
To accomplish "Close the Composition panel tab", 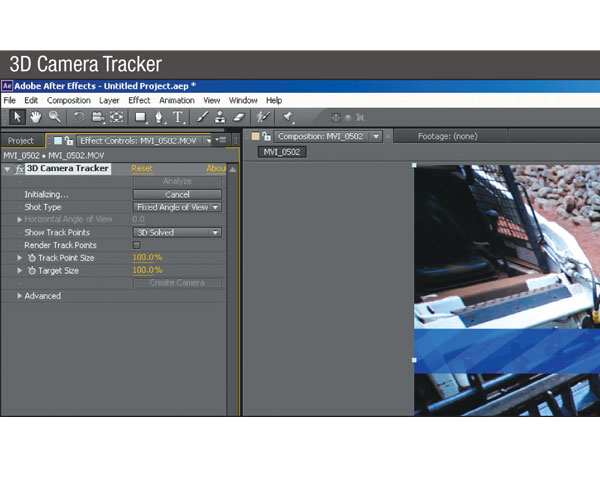I will click(388, 136).
